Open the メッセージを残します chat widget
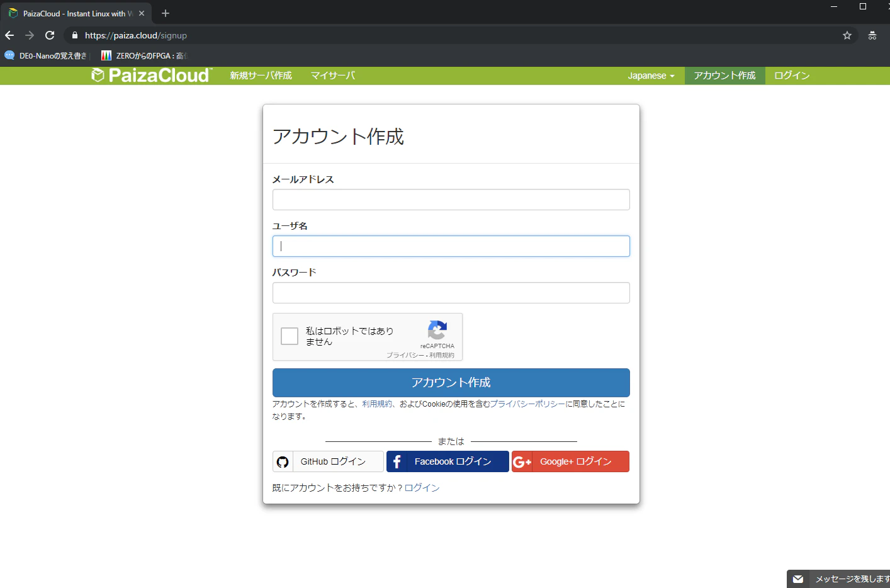The image size is (890, 588). tap(838, 579)
